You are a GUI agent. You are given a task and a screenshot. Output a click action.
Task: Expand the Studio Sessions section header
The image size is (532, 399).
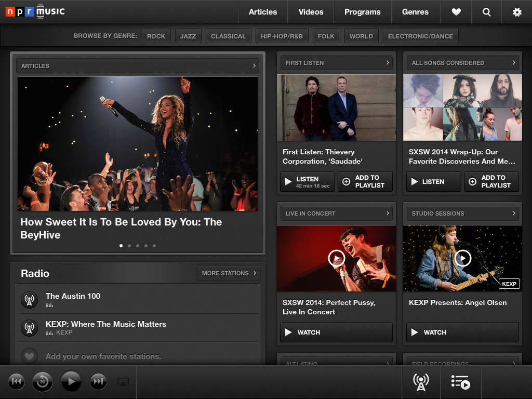coord(462,214)
